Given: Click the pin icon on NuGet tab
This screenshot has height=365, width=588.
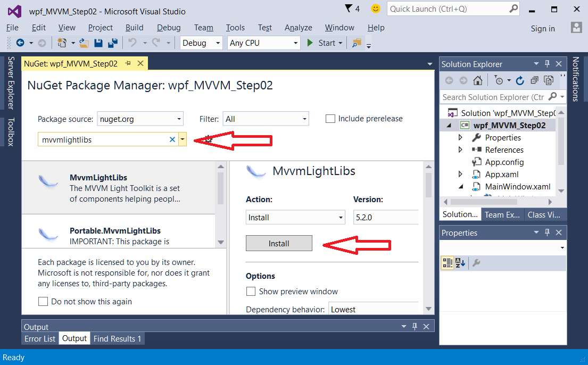Looking at the screenshot, I should (x=128, y=63).
